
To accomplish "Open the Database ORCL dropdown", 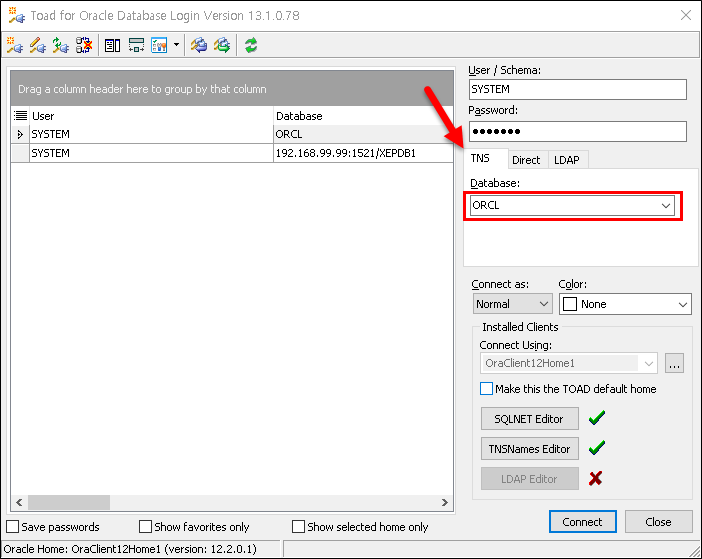I will pyautogui.click(x=666, y=205).
